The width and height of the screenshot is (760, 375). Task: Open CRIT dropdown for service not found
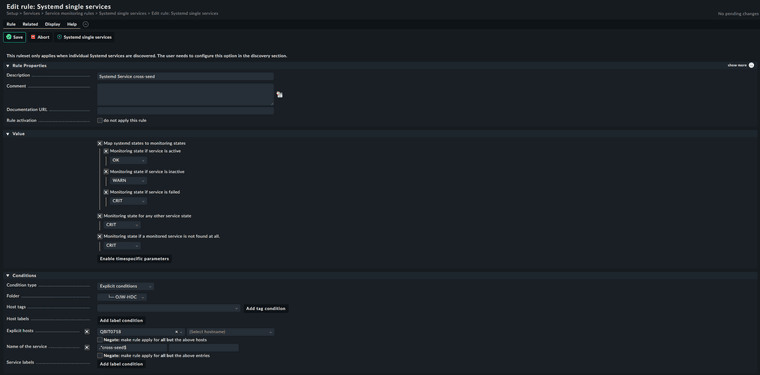point(122,246)
